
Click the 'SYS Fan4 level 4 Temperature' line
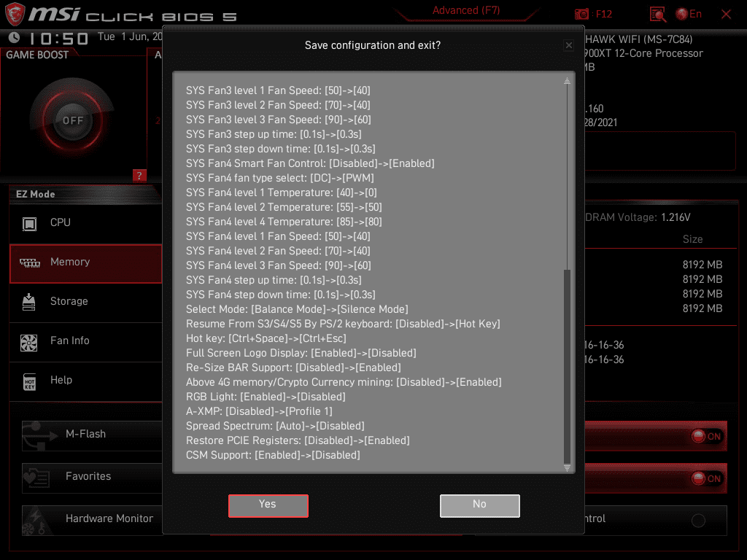(284, 222)
